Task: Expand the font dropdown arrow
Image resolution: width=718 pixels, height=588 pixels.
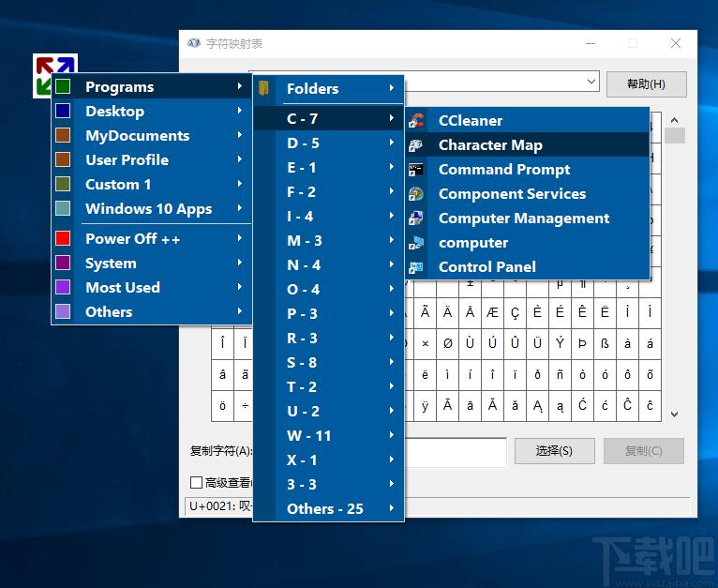Action: [591, 82]
